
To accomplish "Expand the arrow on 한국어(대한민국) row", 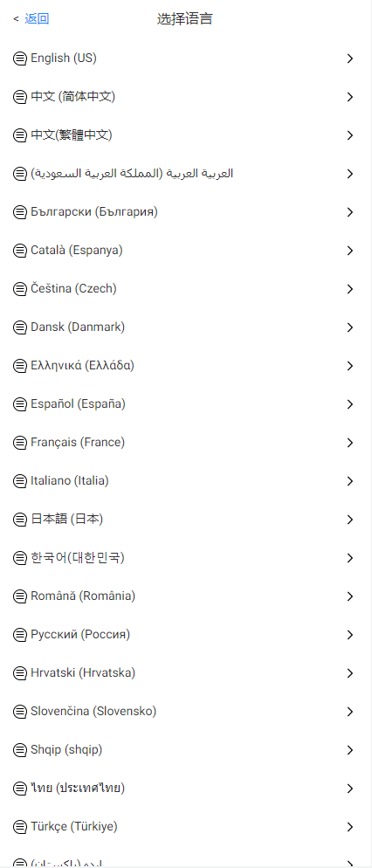I will (x=350, y=558).
